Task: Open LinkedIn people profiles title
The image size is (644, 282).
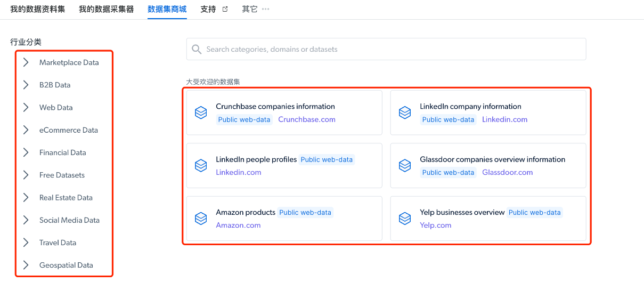Action: click(256, 159)
